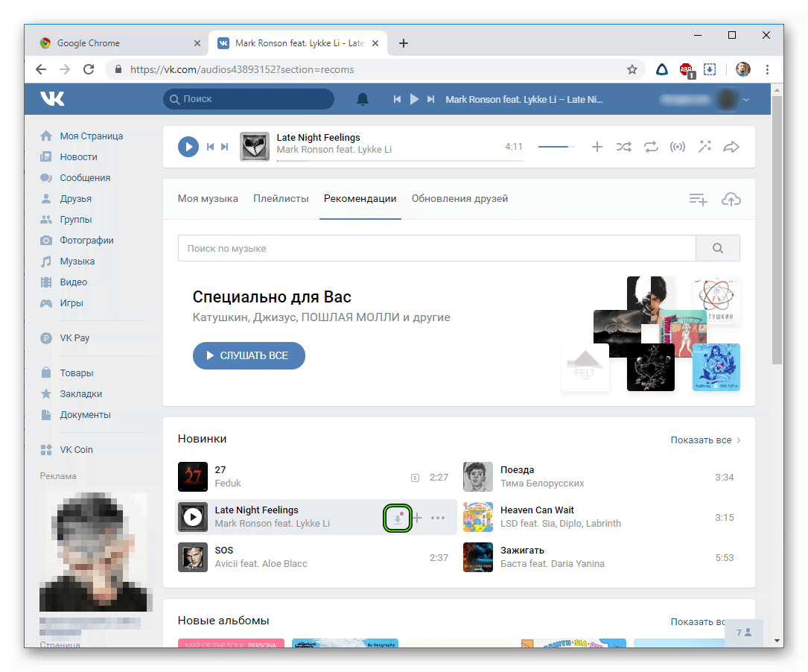
Task: Toggle shuffle mode in the player
Action: pyautogui.click(x=623, y=147)
